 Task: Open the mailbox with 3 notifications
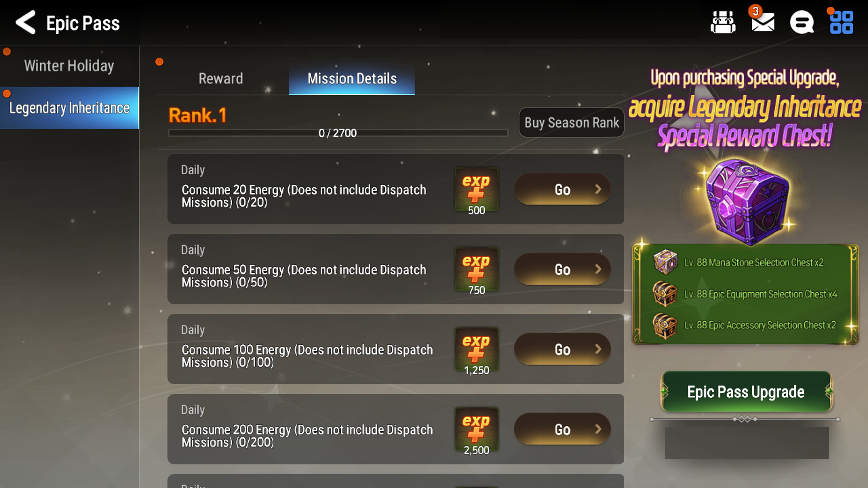point(762,21)
